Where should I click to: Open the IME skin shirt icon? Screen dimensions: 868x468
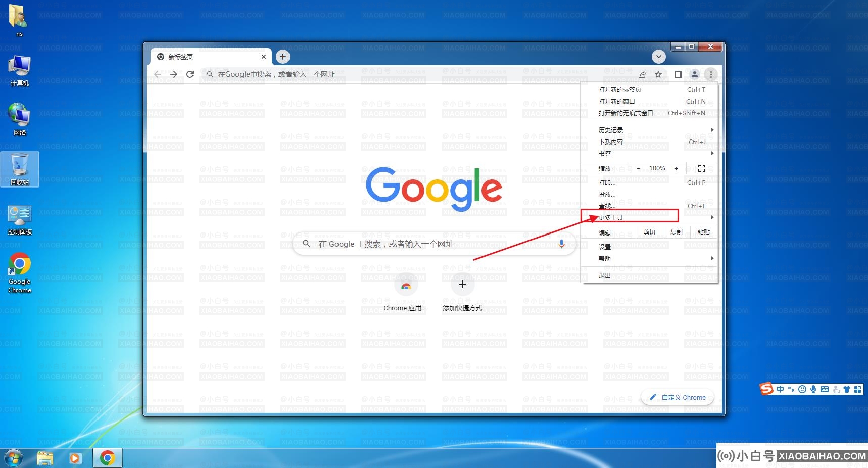coord(846,389)
